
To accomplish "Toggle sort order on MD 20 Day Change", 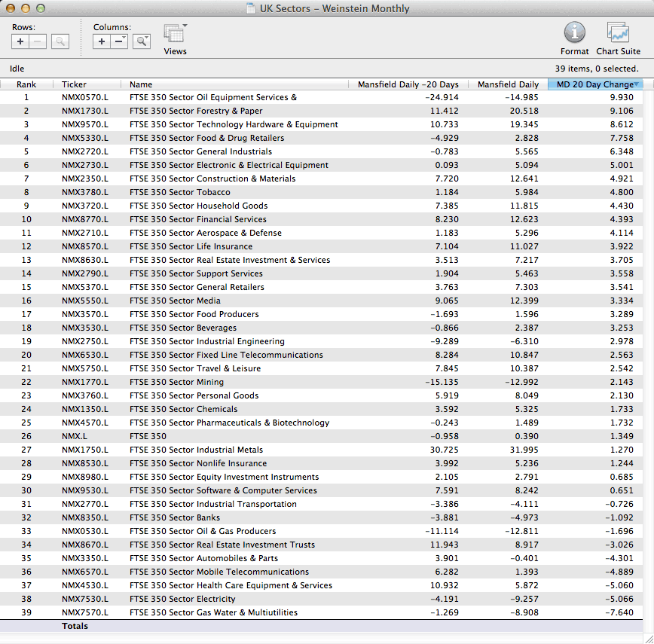I will tap(595, 84).
